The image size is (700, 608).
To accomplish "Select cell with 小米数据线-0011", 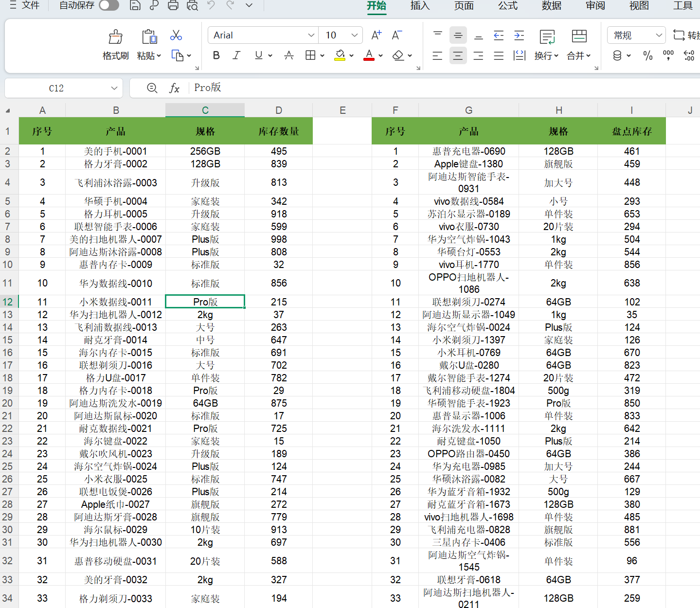I will (x=116, y=302).
